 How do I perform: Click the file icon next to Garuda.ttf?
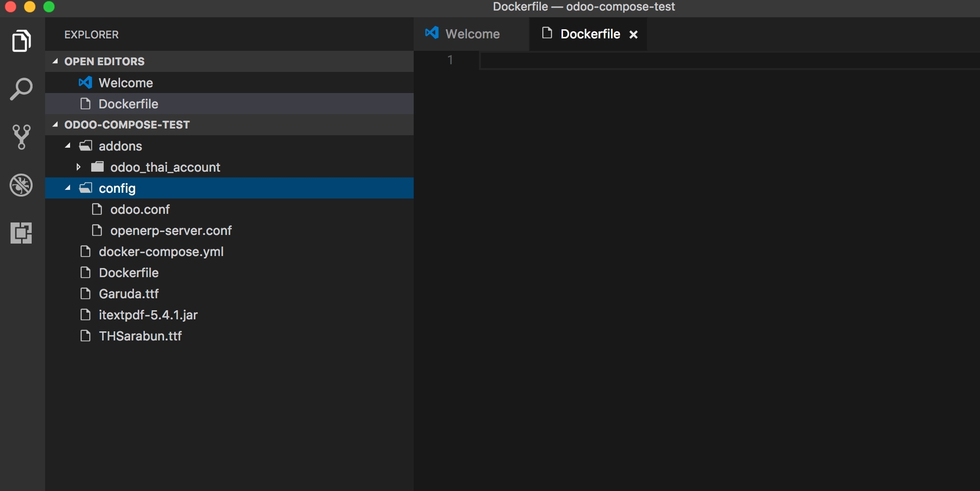coord(85,293)
